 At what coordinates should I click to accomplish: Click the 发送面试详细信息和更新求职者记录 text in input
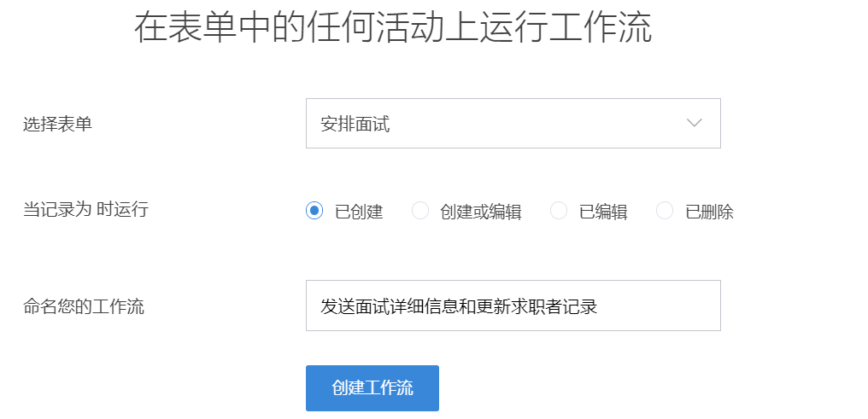[x=458, y=306]
